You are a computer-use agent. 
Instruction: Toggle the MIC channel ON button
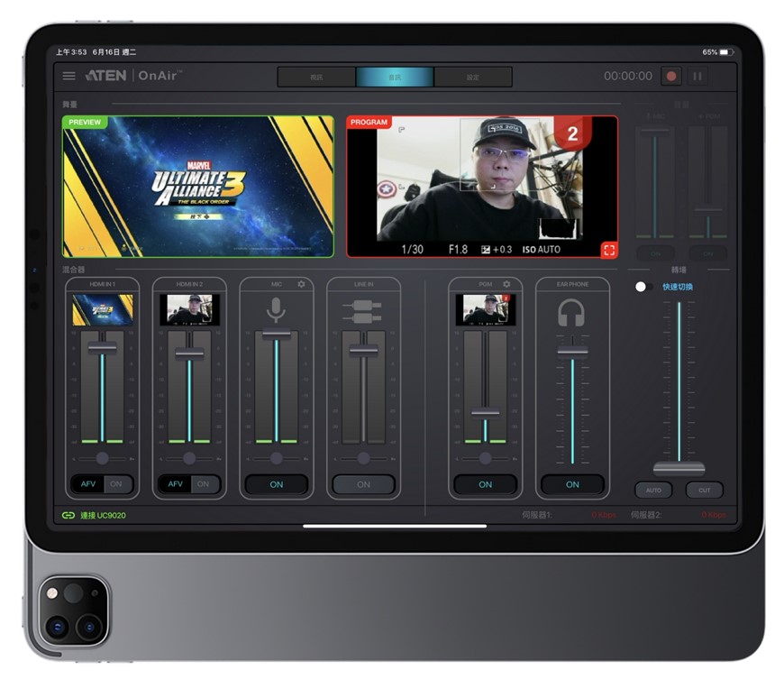point(276,484)
